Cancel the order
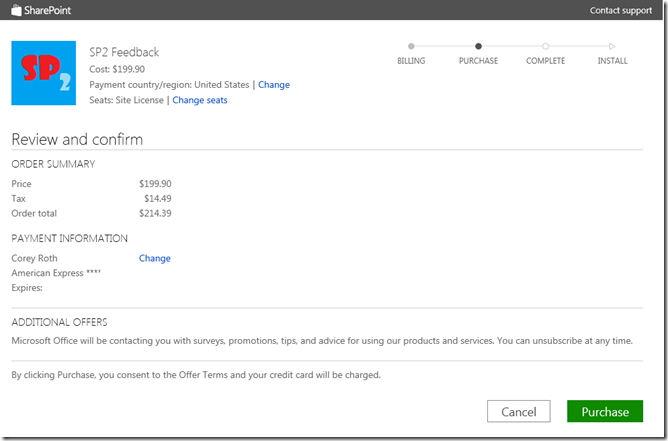 point(518,411)
